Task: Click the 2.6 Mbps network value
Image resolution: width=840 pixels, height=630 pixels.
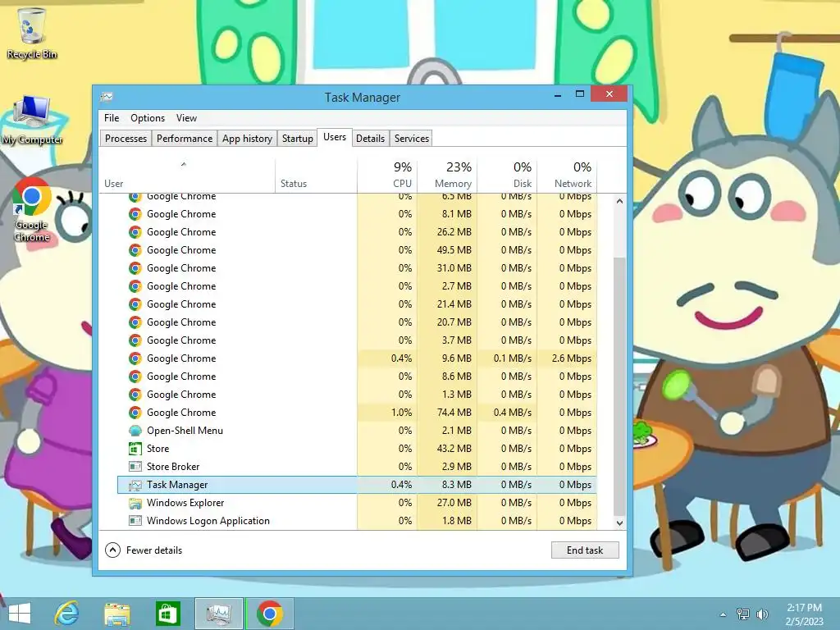Action: (572, 358)
